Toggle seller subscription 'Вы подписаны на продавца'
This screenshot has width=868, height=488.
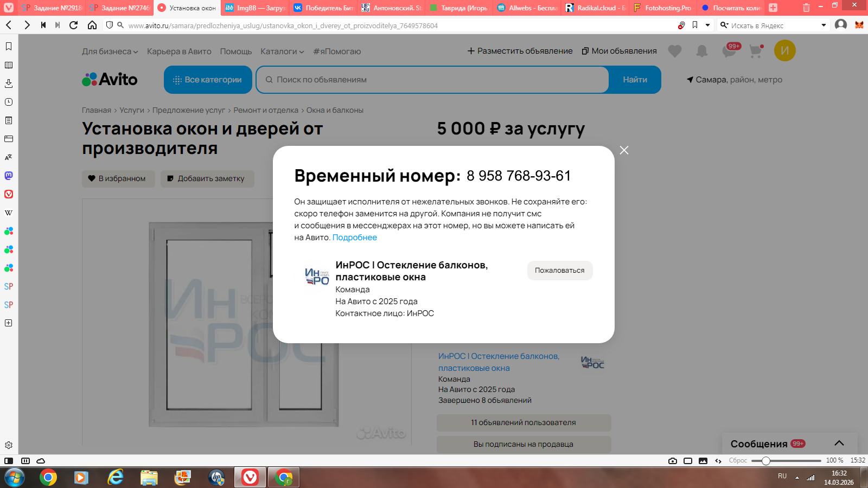pyautogui.click(x=524, y=444)
